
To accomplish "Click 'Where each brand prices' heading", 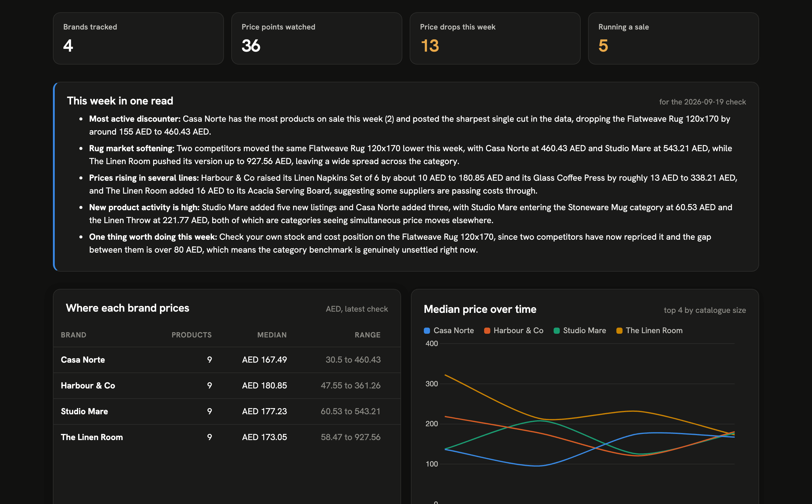I will tap(127, 308).
